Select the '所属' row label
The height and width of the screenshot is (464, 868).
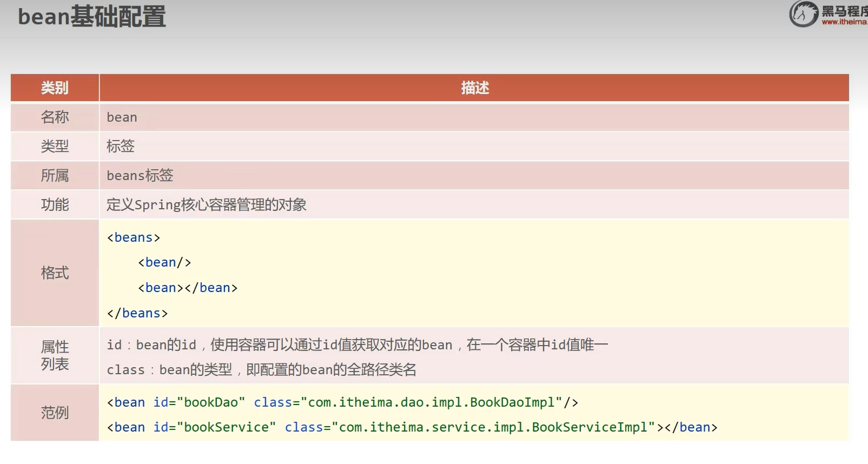coord(55,175)
